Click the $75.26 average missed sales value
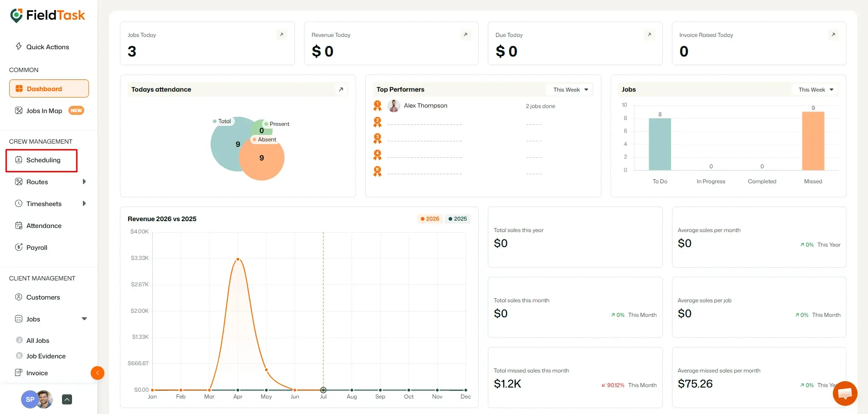Viewport: 868px width, 414px height. (x=695, y=384)
